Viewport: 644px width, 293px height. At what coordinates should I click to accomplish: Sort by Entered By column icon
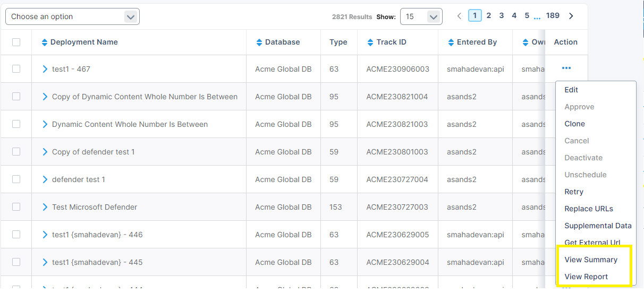click(x=451, y=42)
